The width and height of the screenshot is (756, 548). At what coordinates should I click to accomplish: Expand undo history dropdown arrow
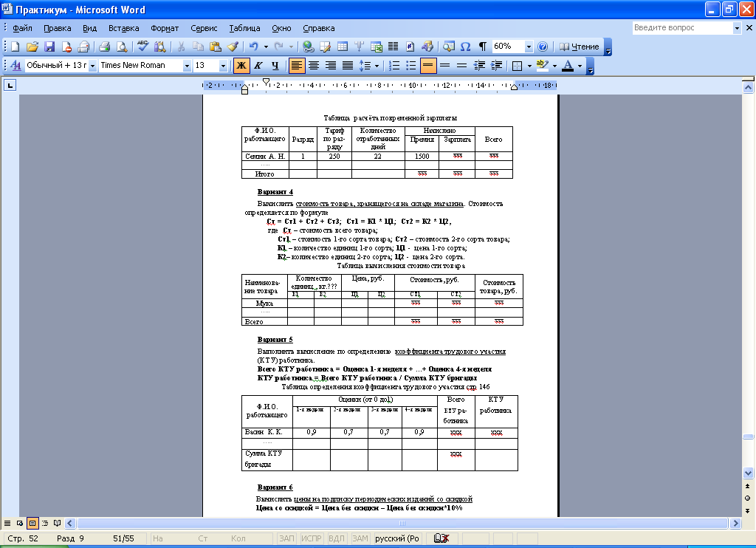[266, 47]
